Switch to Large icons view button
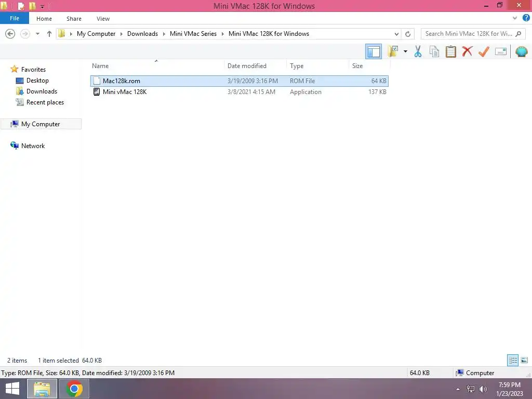 click(x=524, y=360)
